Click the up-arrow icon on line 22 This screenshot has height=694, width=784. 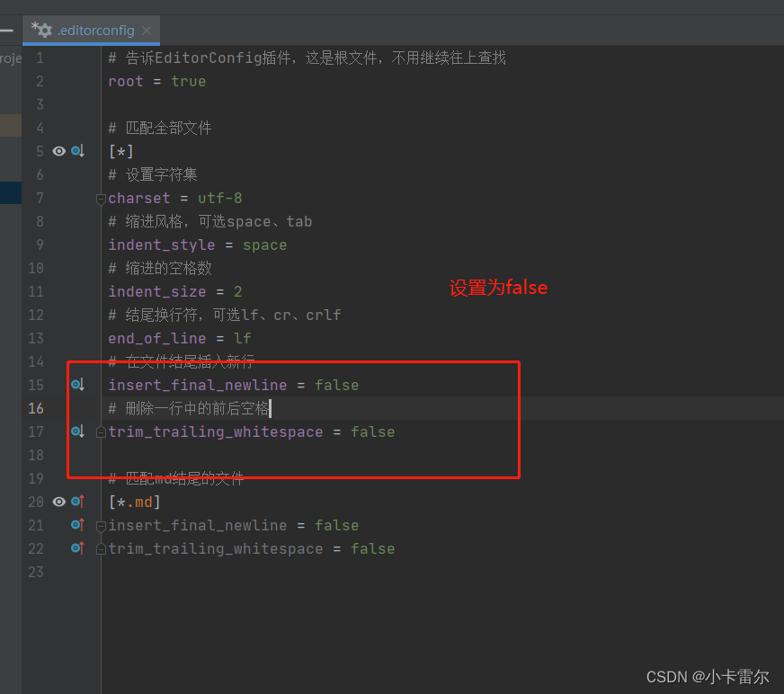(77, 548)
